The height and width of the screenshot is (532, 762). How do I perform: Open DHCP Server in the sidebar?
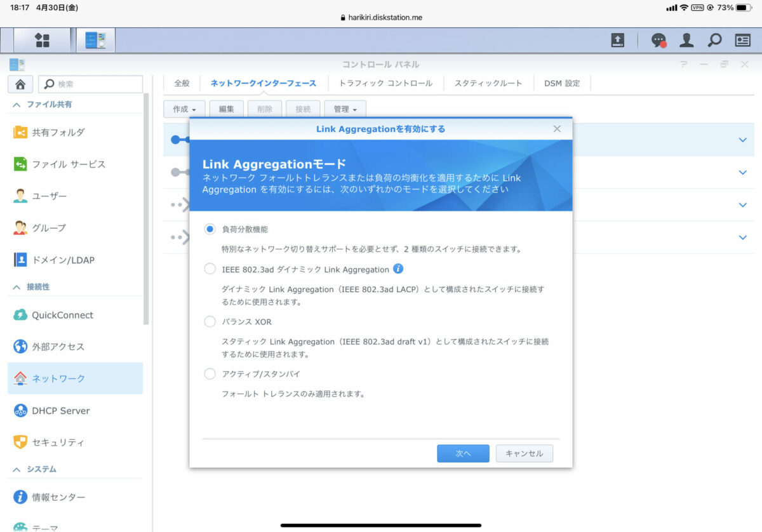(75, 411)
